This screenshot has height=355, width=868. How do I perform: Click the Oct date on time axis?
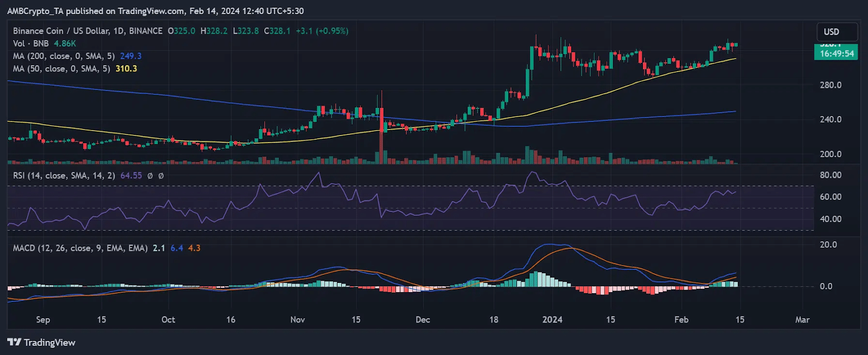point(168,320)
